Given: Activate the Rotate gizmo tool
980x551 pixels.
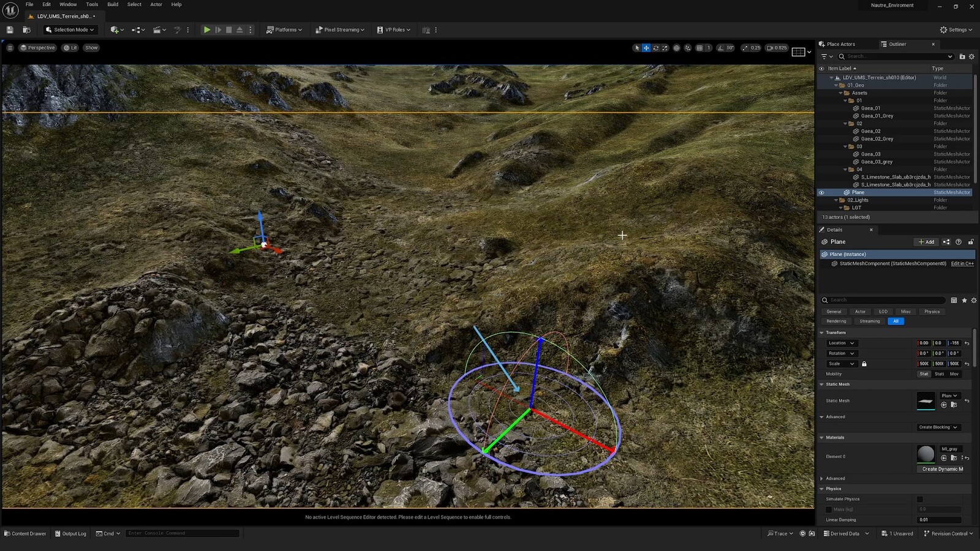Looking at the screenshot, I should 655,48.
